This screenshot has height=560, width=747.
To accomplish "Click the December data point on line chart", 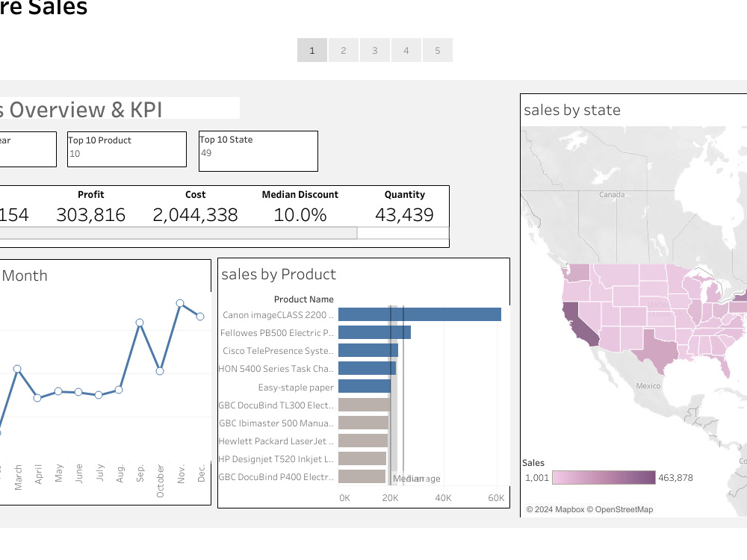I will 200,316.
